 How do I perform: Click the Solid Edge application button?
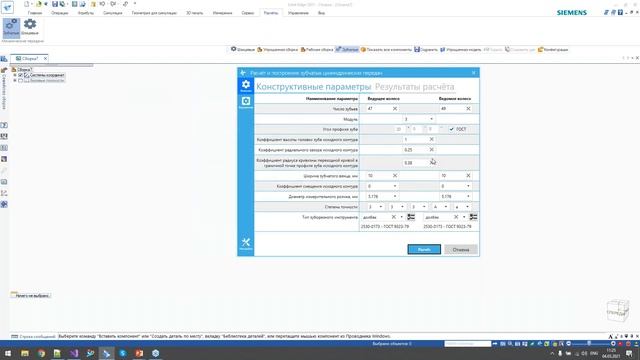click(x=7, y=7)
